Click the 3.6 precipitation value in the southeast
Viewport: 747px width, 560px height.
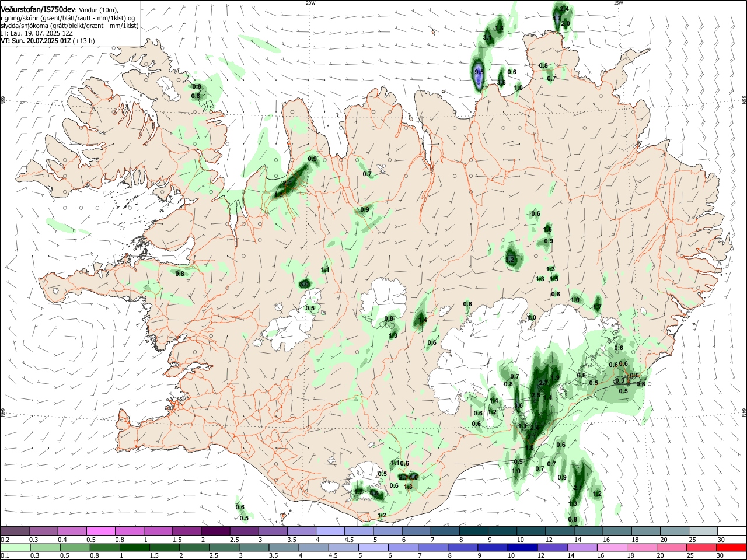518,406
